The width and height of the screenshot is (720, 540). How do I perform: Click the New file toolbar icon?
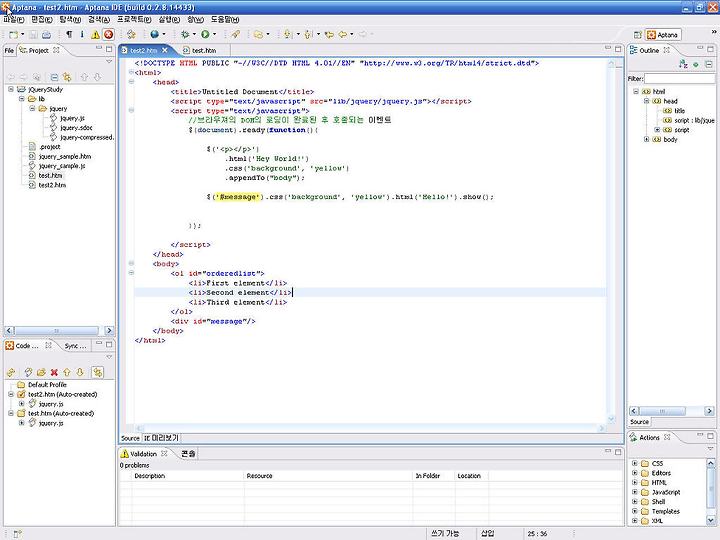point(14,34)
